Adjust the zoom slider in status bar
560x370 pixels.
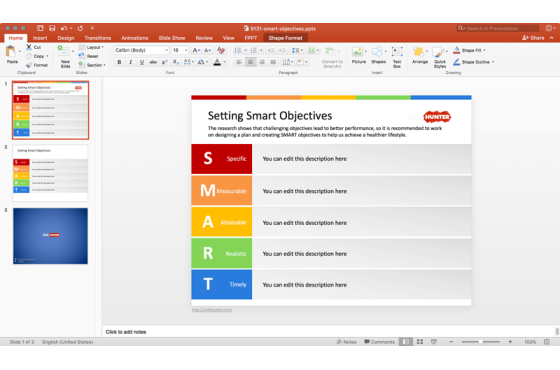point(481,342)
